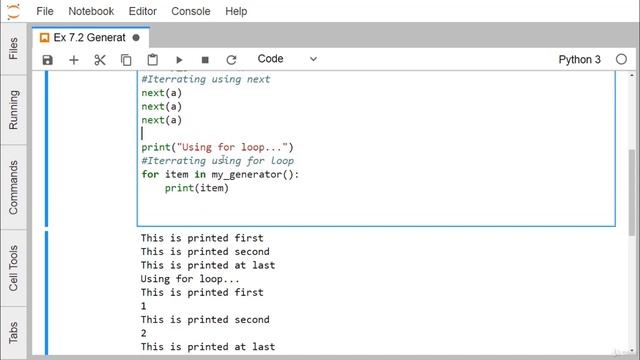Open the Console menu
This screenshot has width=640, height=360.
point(191,11)
